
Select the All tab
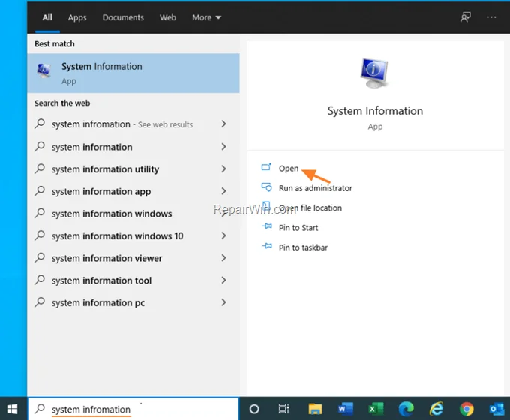click(47, 17)
